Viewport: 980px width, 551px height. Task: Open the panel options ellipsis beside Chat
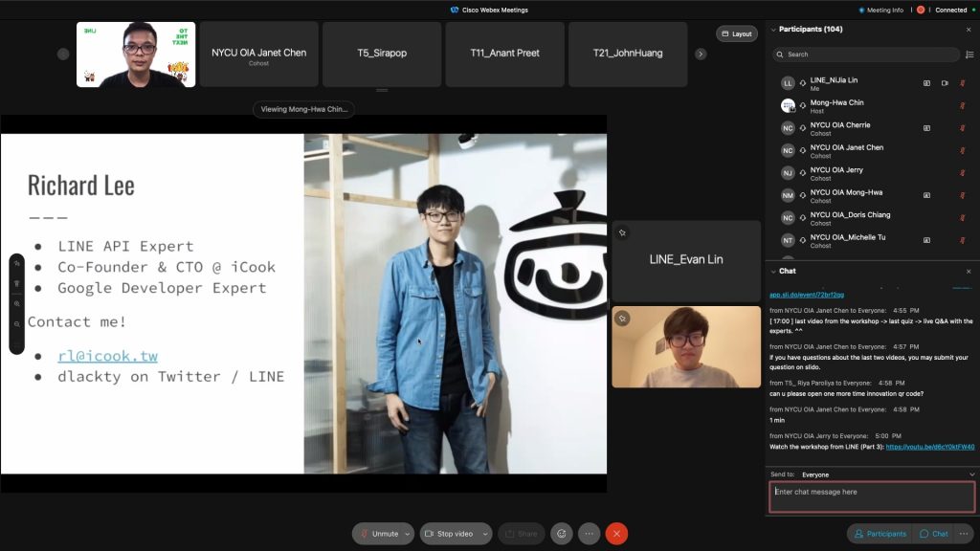(964, 534)
